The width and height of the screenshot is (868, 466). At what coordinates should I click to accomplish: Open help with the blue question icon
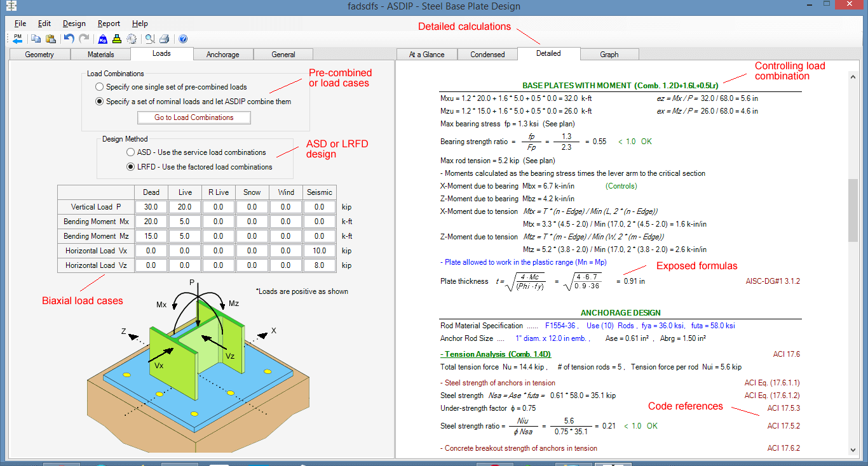tap(183, 39)
